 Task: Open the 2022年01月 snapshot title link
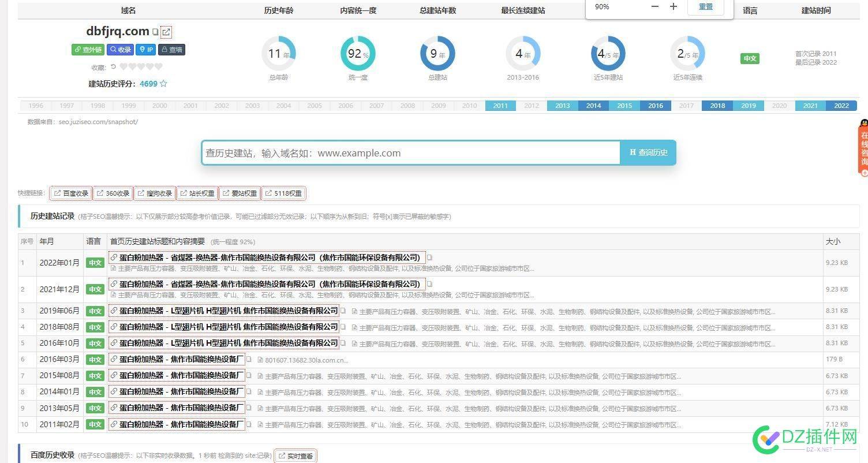(x=267, y=257)
